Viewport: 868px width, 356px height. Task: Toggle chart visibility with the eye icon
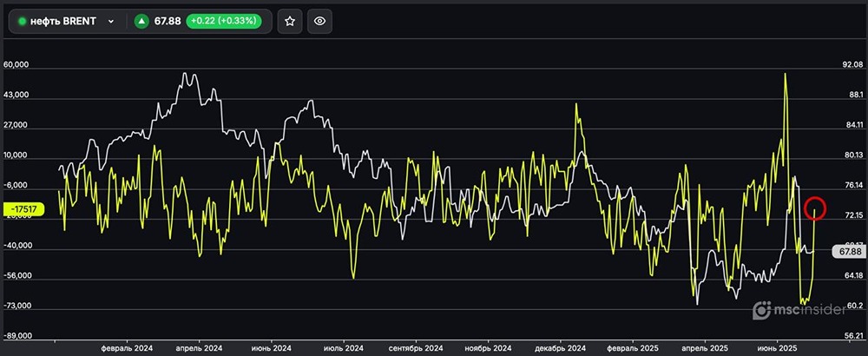pyautogui.click(x=319, y=21)
